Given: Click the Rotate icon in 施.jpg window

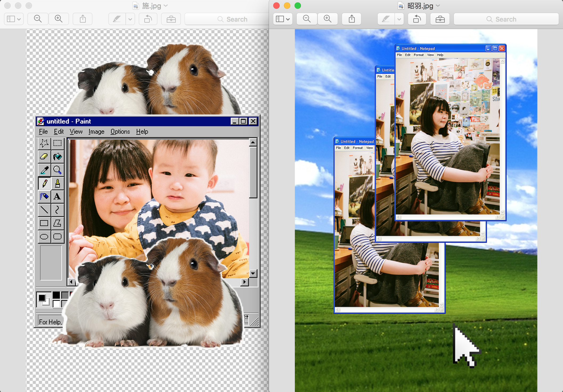Looking at the screenshot, I should click(148, 19).
